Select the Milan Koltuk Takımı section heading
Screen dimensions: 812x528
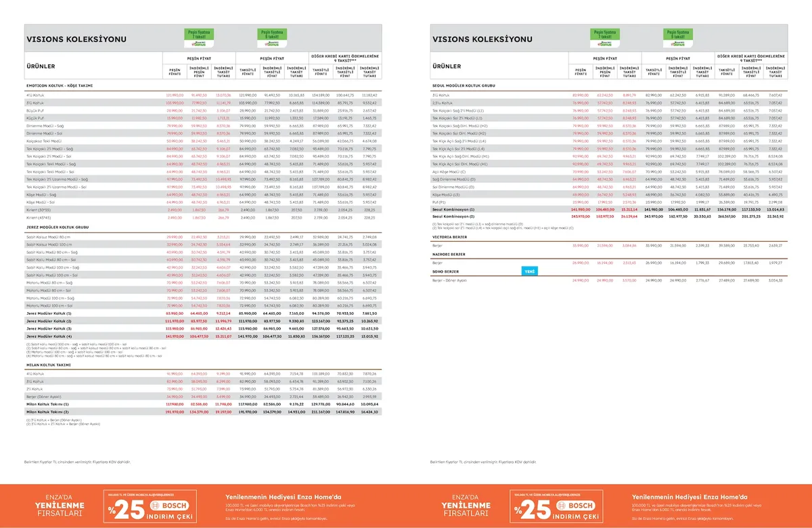pyautogui.click(x=49, y=364)
